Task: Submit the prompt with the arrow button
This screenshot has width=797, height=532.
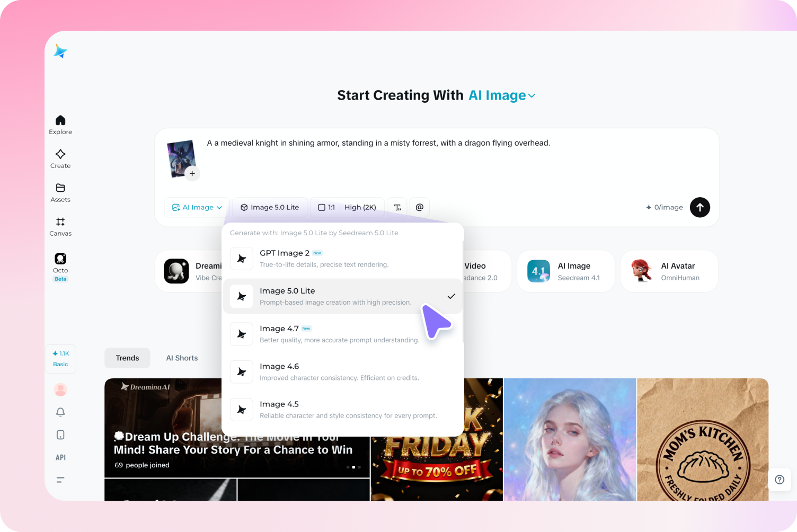Action: pyautogui.click(x=700, y=207)
